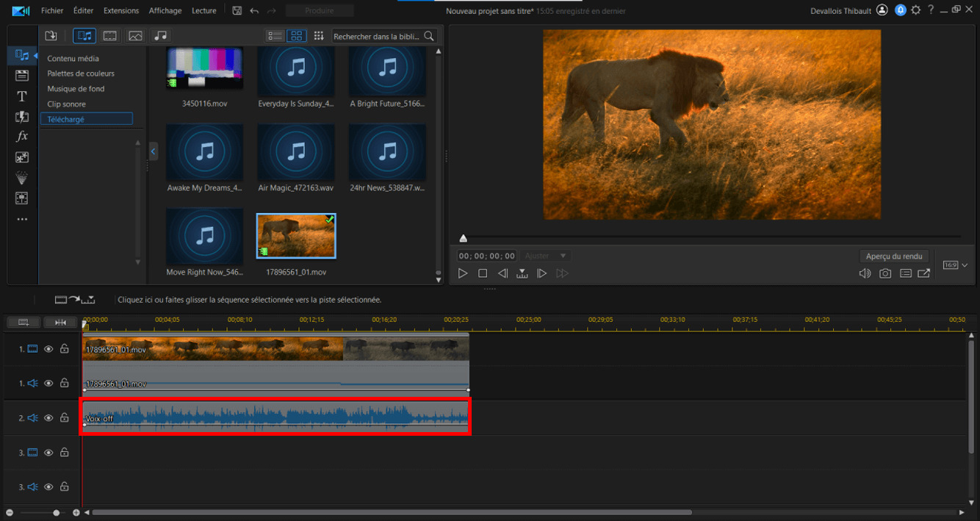
Task: Lock video track 1
Action: tap(65, 349)
